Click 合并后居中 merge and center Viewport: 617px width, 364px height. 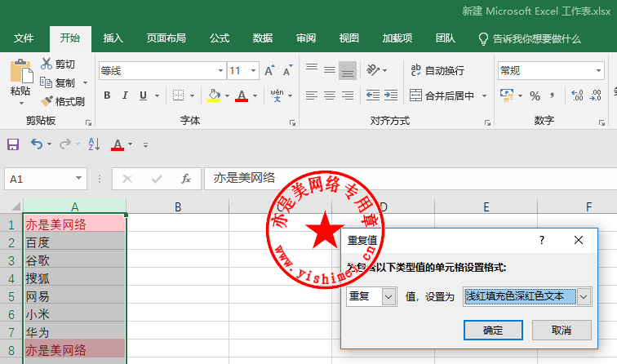(x=442, y=95)
